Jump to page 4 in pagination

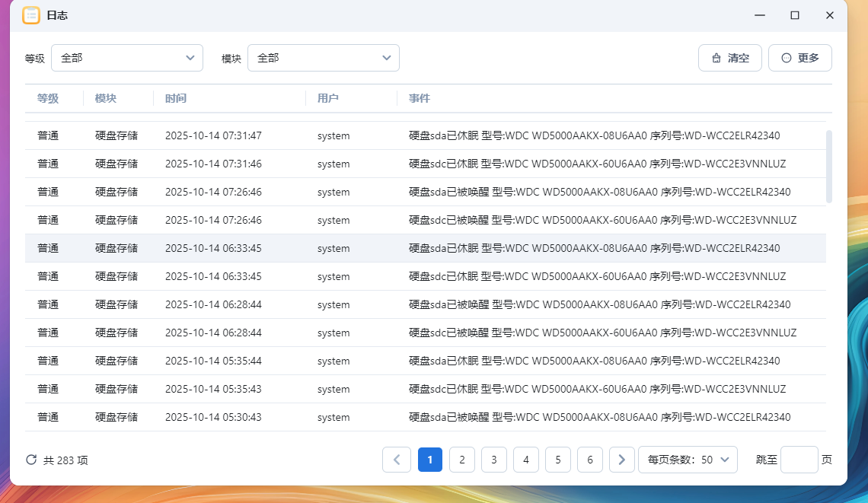[x=526, y=460]
